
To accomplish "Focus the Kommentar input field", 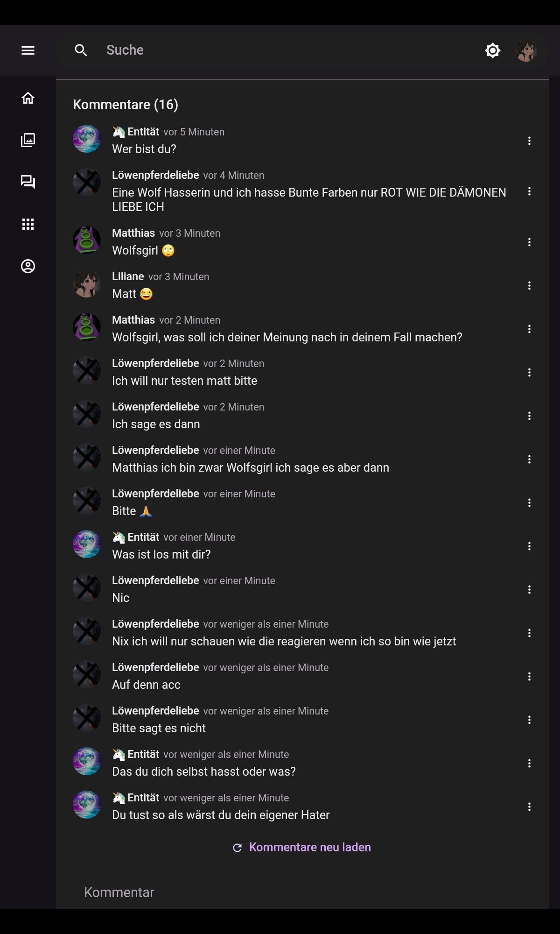I will [x=299, y=892].
